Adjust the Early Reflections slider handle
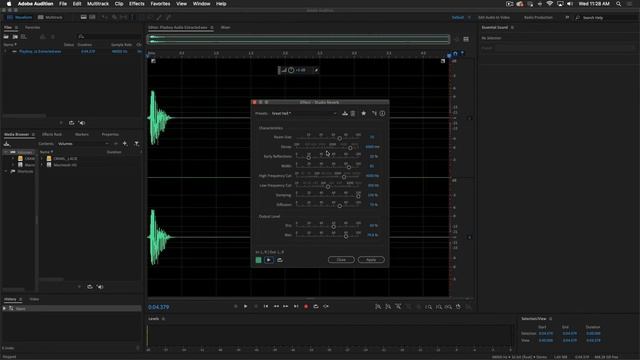The image size is (640, 360). pos(309,158)
